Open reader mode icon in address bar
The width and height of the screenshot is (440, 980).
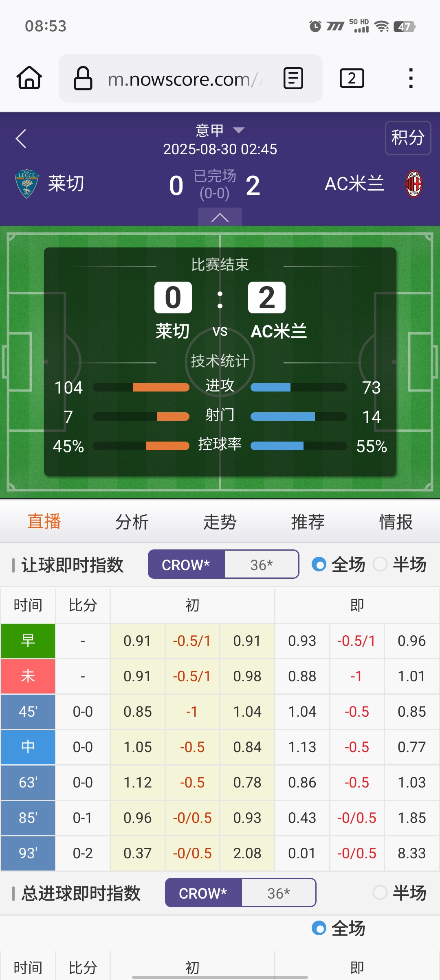[x=293, y=78]
